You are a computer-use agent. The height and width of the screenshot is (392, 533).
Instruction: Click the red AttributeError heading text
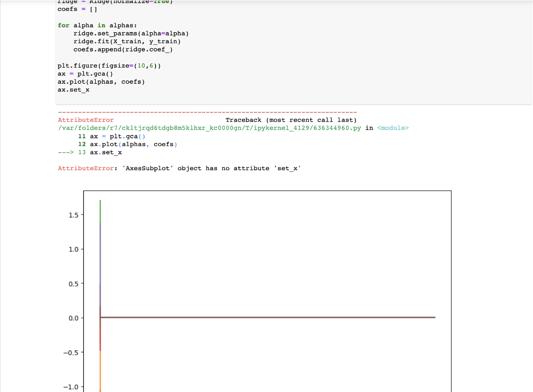click(85, 120)
